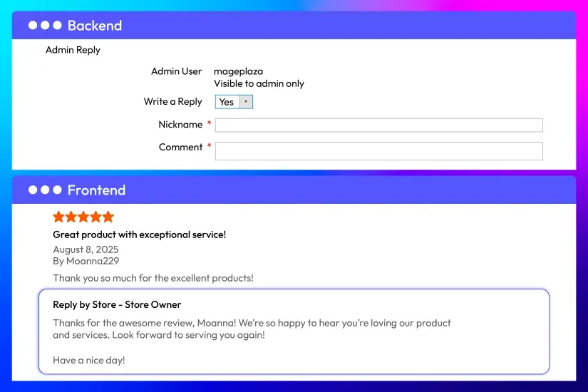Focus the Nickname text field
Screen dimensions: 588x392
point(378,125)
